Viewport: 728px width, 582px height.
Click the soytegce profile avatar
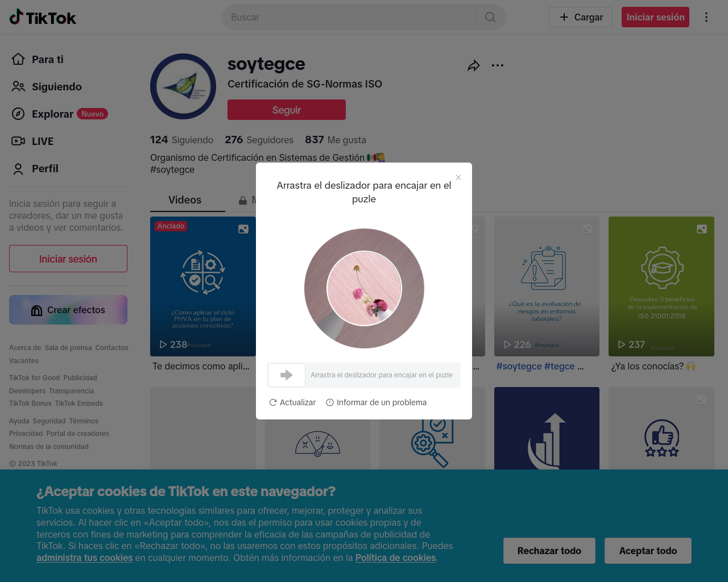click(x=183, y=86)
